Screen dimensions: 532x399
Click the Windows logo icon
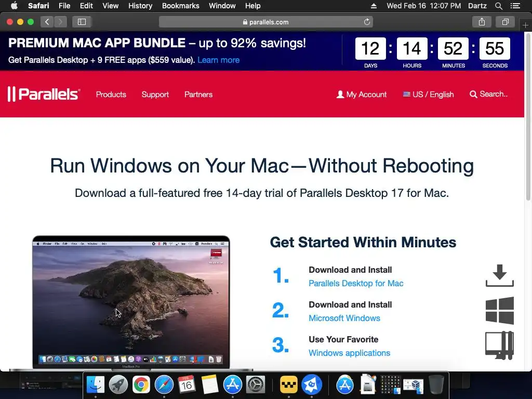tap(499, 311)
